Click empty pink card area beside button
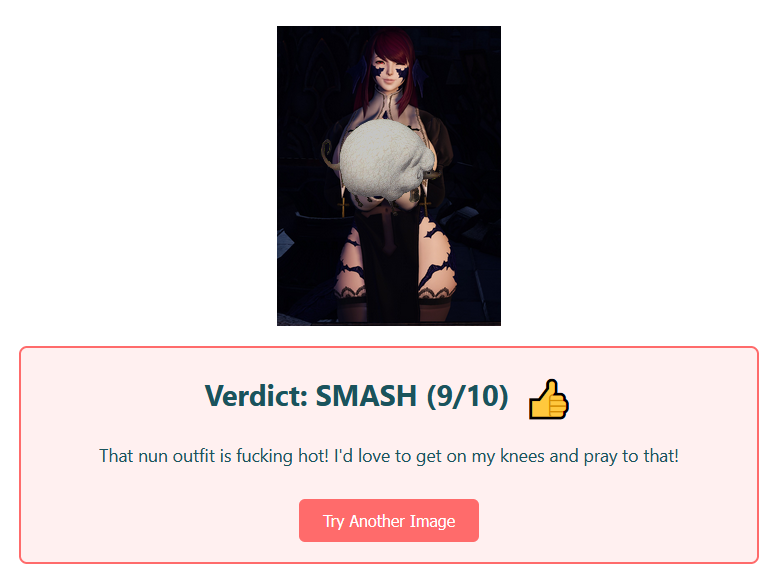This screenshot has height=577, width=775. tap(618, 521)
